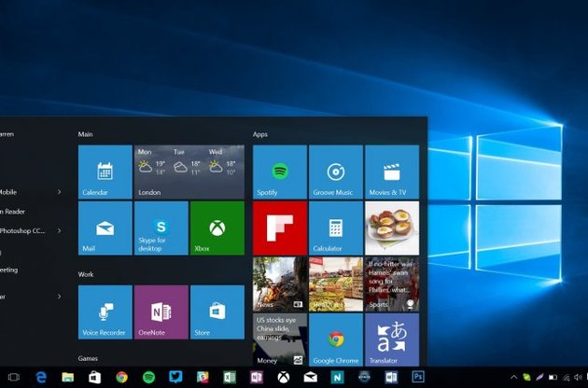
Task: Open the Mail tile
Action: [105, 228]
